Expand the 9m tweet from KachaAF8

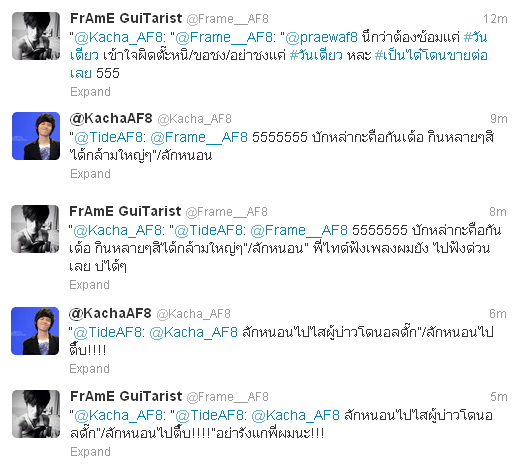tap(90, 174)
